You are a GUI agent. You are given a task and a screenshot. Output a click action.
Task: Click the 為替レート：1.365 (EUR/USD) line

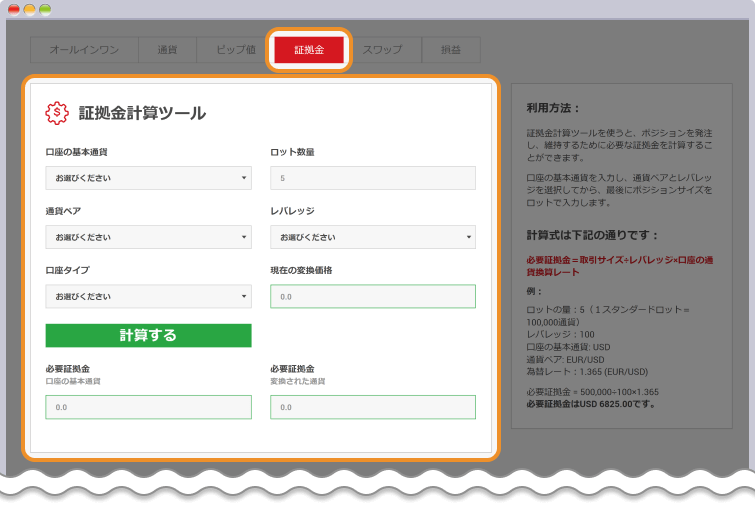click(587, 372)
